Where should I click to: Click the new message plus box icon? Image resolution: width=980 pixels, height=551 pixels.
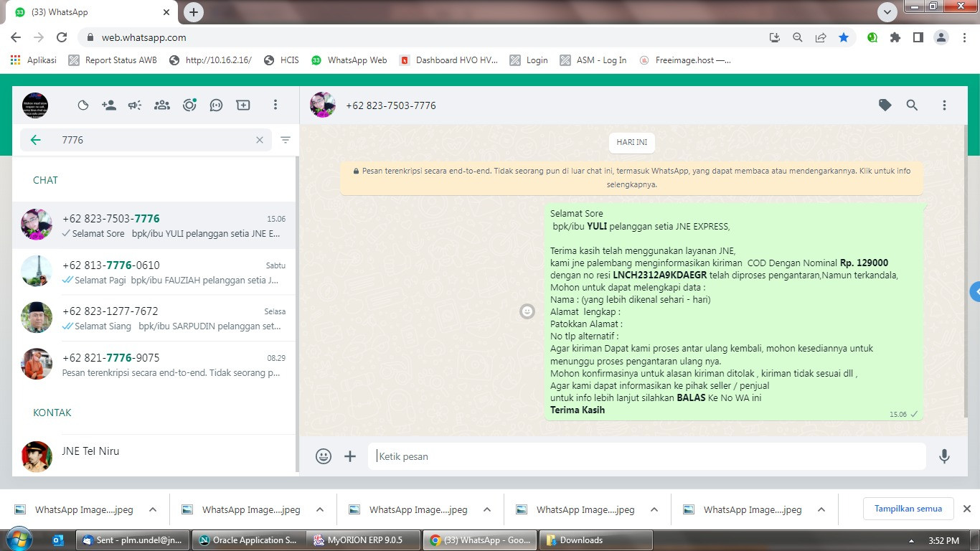pyautogui.click(x=243, y=105)
